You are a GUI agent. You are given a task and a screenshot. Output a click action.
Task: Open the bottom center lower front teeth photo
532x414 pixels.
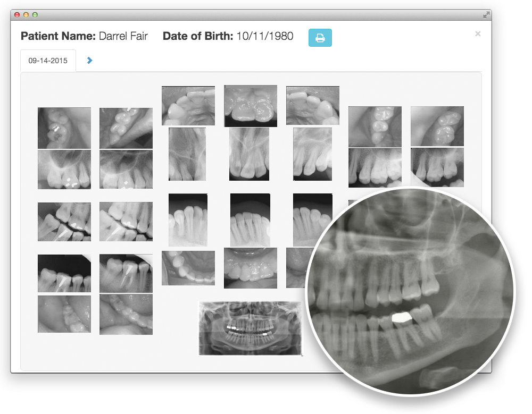(x=251, y=268)
